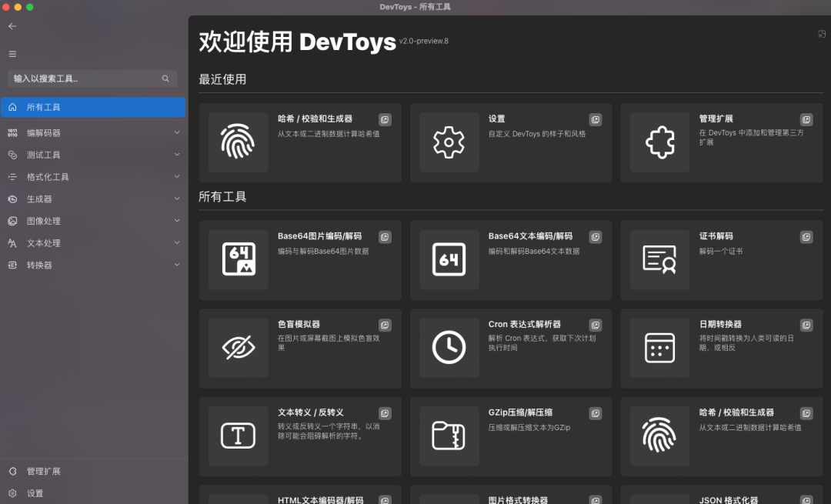Open Cron 表达式解析器 in new window
831x504 pixels.
[596, 325]
